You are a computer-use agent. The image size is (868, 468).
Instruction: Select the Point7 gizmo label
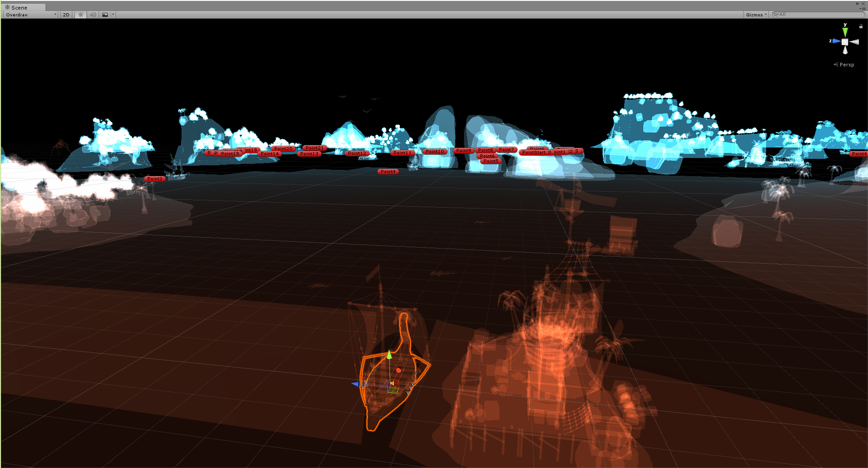[506, 150]
